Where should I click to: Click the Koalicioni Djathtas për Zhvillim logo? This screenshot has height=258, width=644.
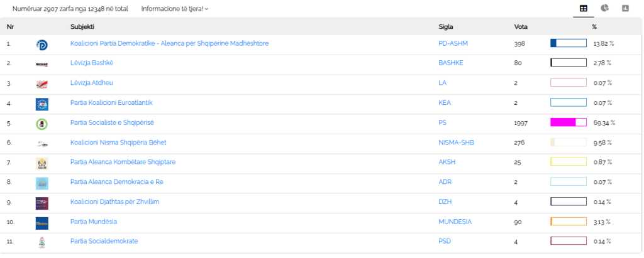[42, 203]
